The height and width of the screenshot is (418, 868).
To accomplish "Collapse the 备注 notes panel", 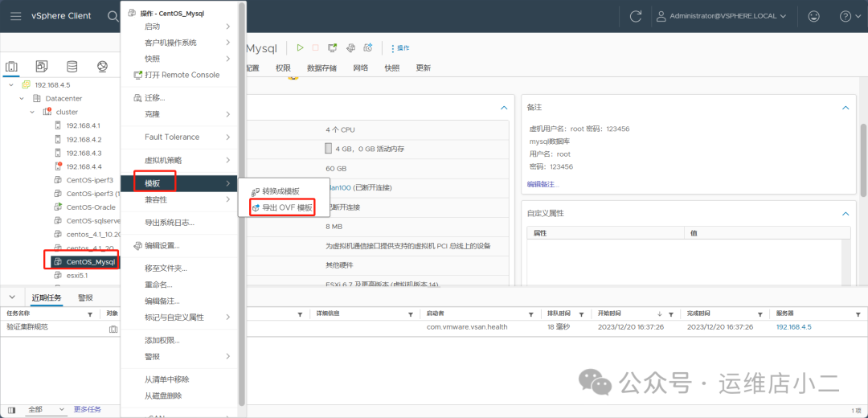I will point(845,107).
